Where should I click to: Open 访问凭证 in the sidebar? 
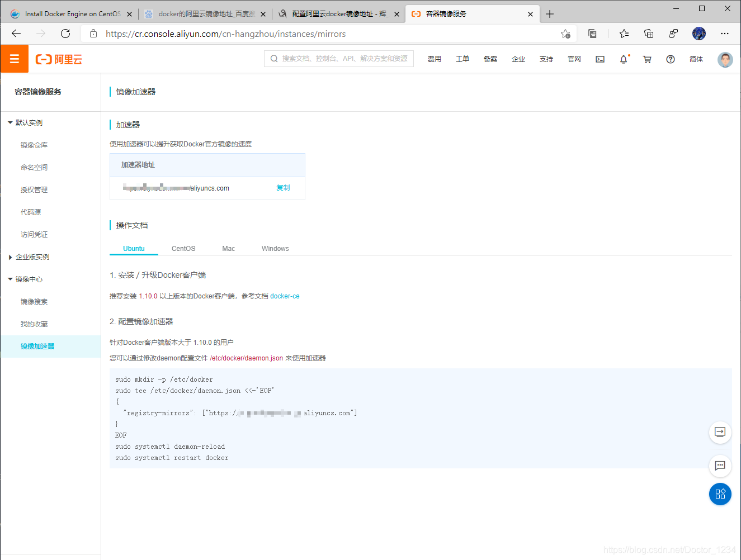click(x=34, y=235)
